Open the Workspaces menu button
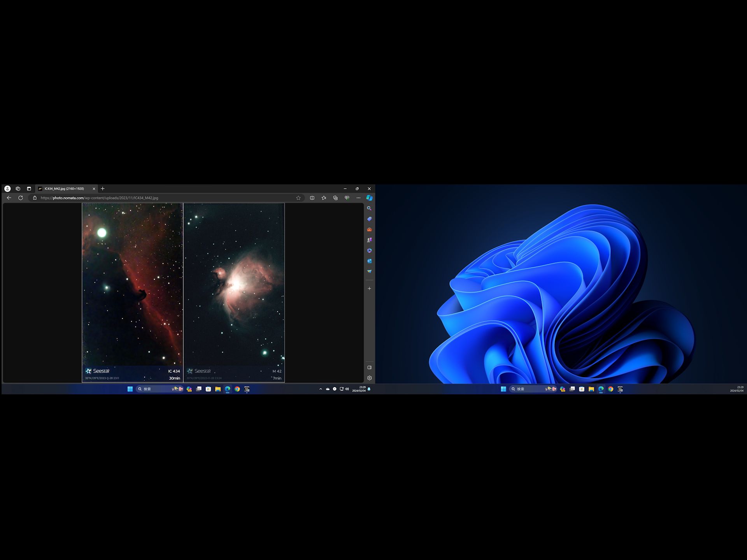This screenshot has height=560, width=747. pyautogui.click(x=18, y=189)
